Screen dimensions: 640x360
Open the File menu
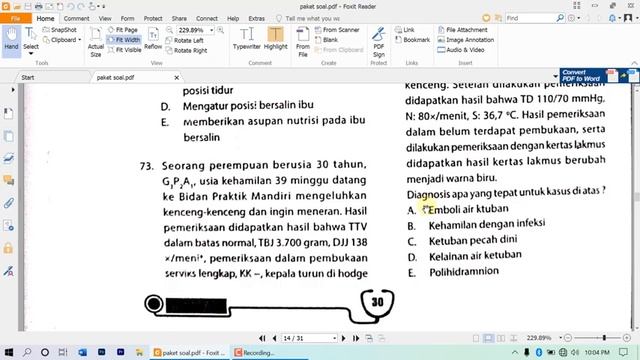coord(16,18)
